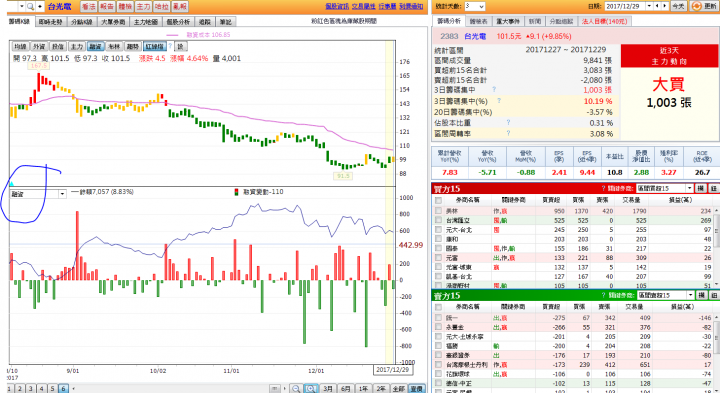Open the 主力 red toolbar button at top
This screenshot has width=720, height=393.
click(143, 6)
